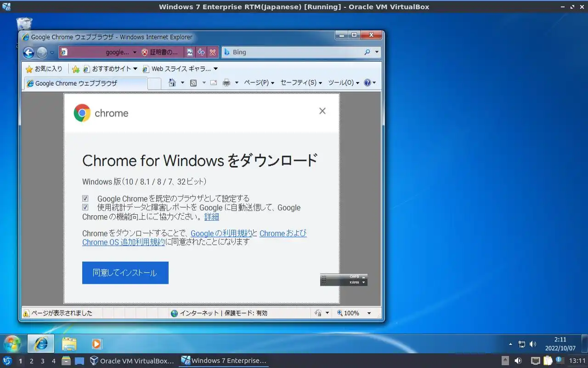
Task: Click Internet Explorer taskbar icon
Action: 41,344
